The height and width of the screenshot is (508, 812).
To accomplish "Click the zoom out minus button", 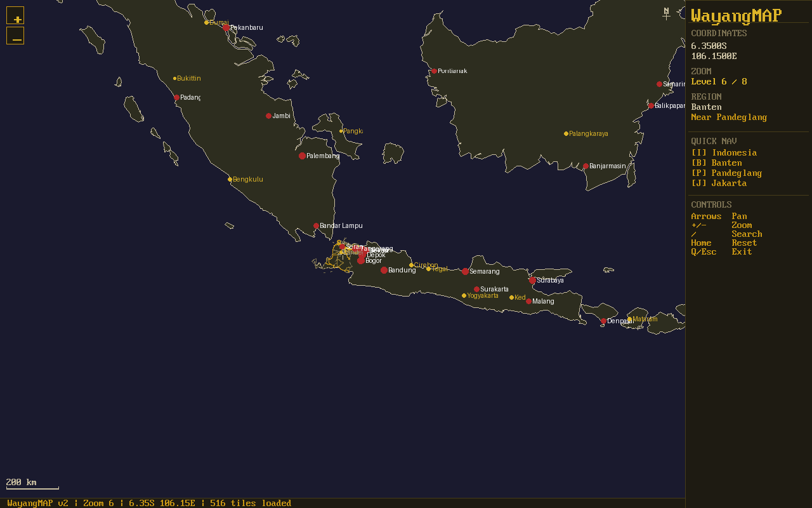I will pyautogui.click(x=15, y=36).
